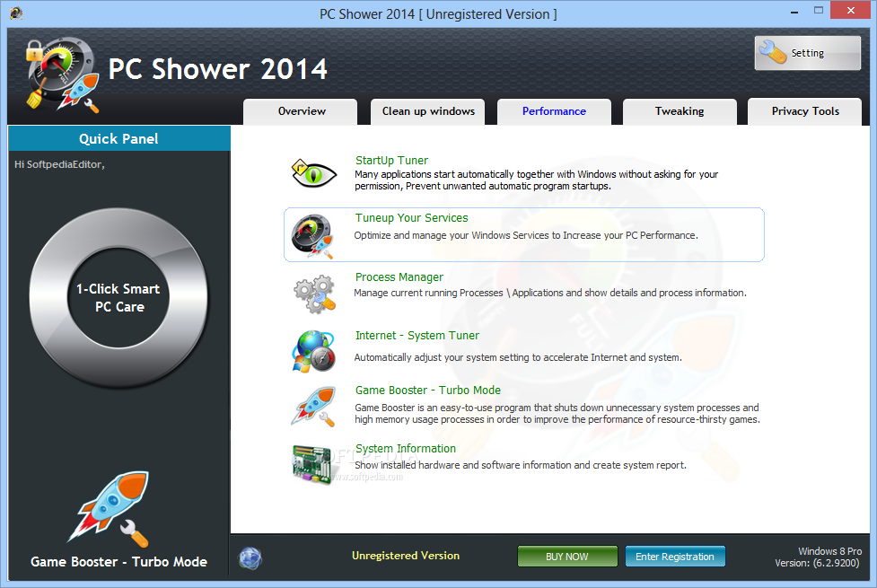
Task: Go to the Tweaking tab
Action: coord(680,111)
